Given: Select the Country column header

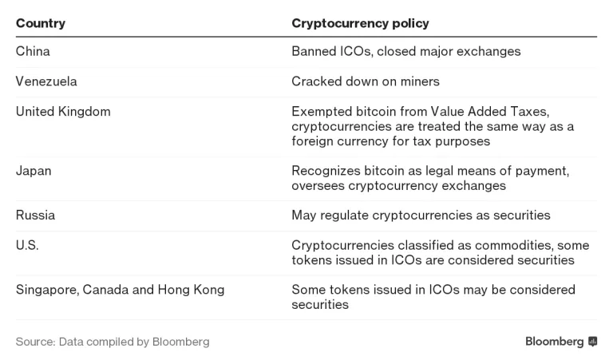Looking at the screenshot, I should click(41, 23).
